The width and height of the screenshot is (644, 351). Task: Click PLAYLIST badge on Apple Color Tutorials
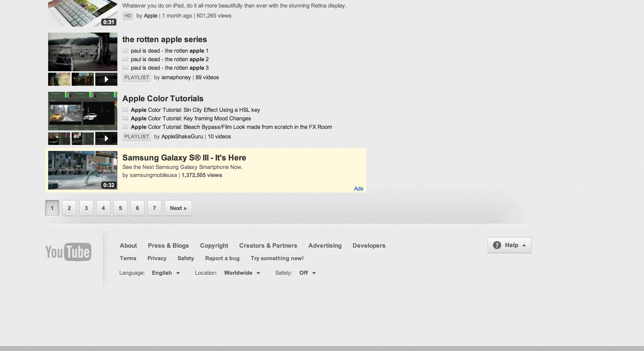tap(137, 137)
